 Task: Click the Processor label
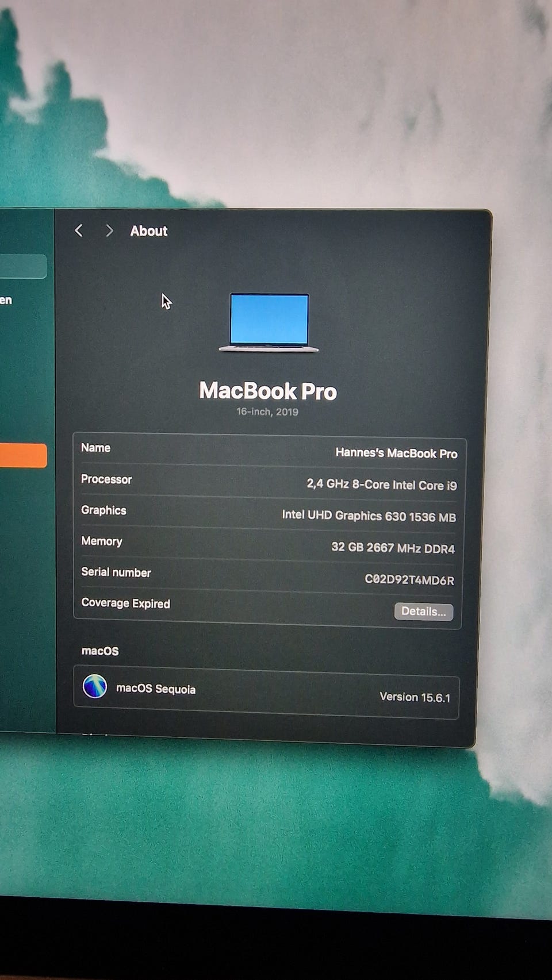pyautogui.click(x=106, y=479)
